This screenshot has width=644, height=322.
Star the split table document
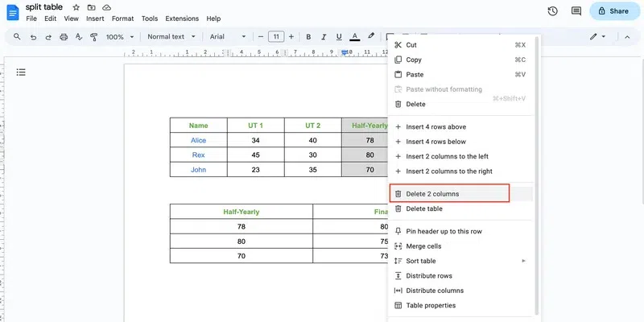76,7
